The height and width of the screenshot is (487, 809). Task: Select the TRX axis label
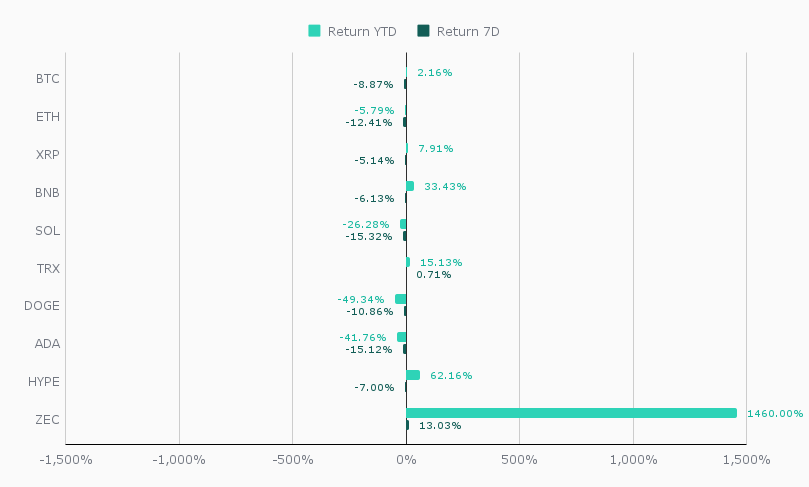[x=48, y=269]
